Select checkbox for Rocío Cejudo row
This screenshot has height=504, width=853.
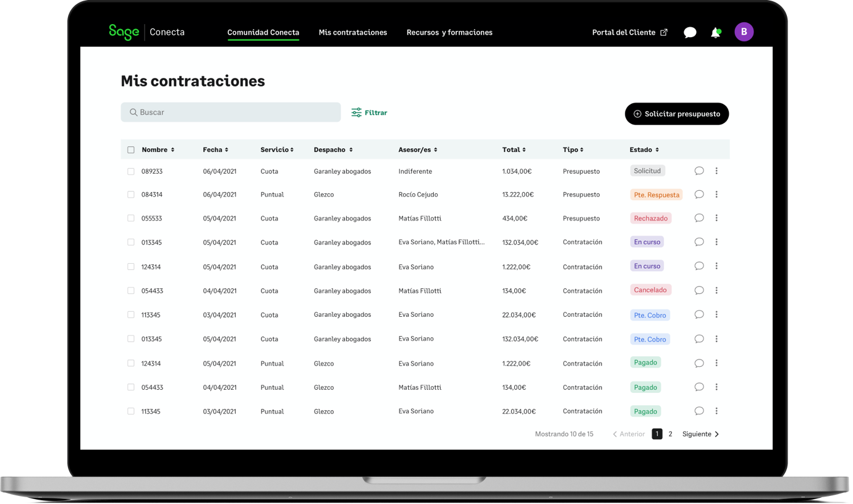[x=131, y=195]
